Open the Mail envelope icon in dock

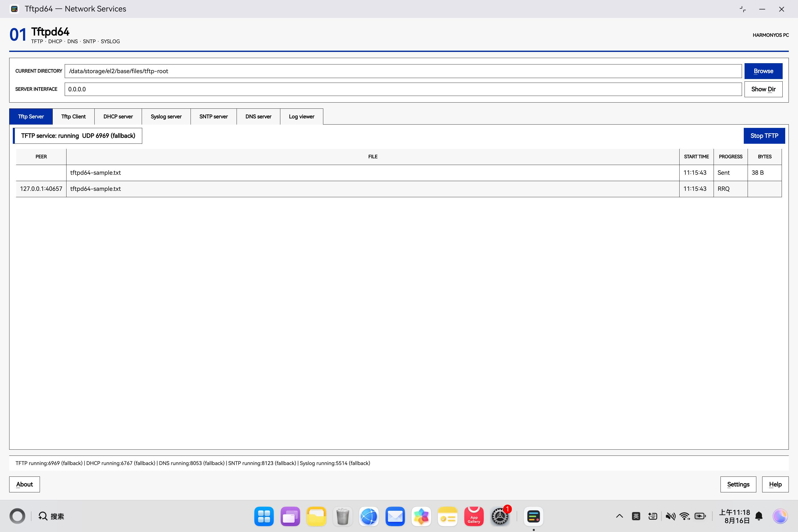click(395, 516)
